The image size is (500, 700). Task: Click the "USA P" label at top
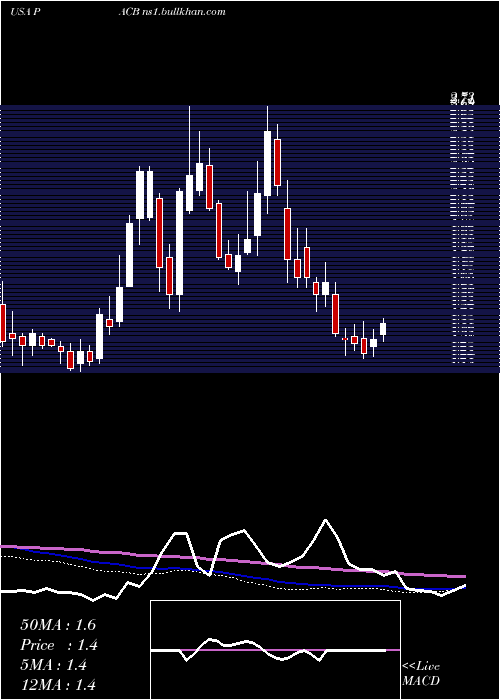click(26, 12)
